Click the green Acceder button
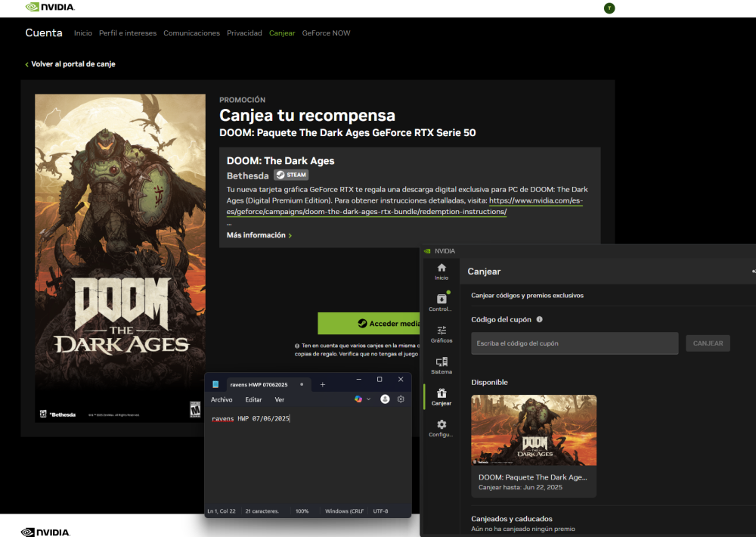This screenshot has height=537, width=756. 370,323
